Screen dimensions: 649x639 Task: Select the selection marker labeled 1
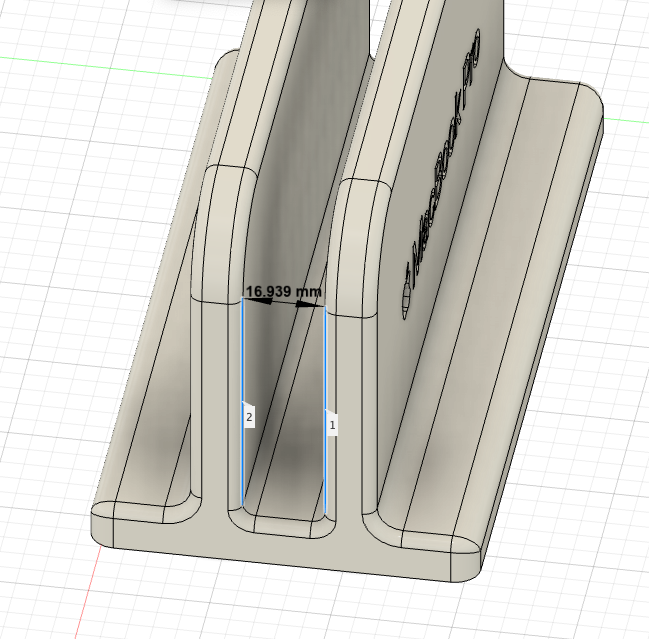pyautogui.click(x=332, y=424)
